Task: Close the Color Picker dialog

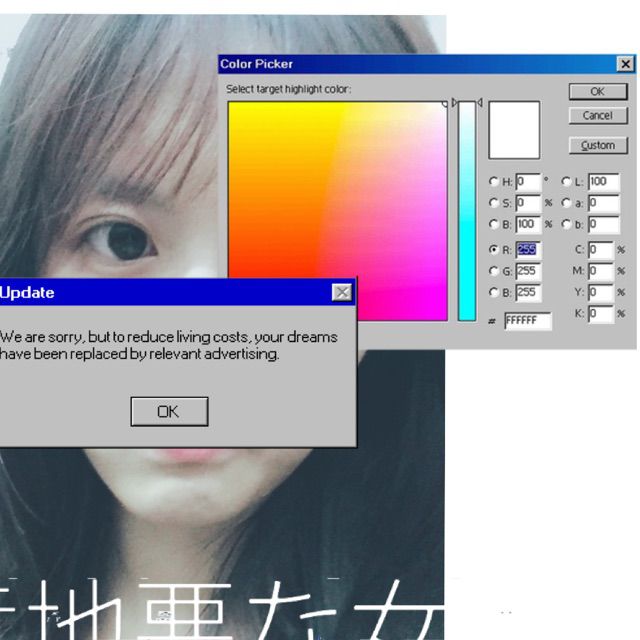Action: [x=625, y=64]
